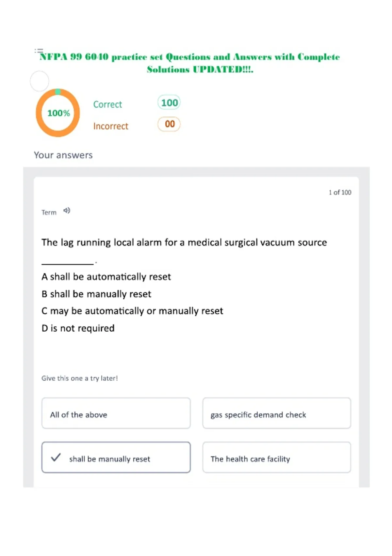
Task: Select the 'All of the above' answer
Action: pos(116,413)
